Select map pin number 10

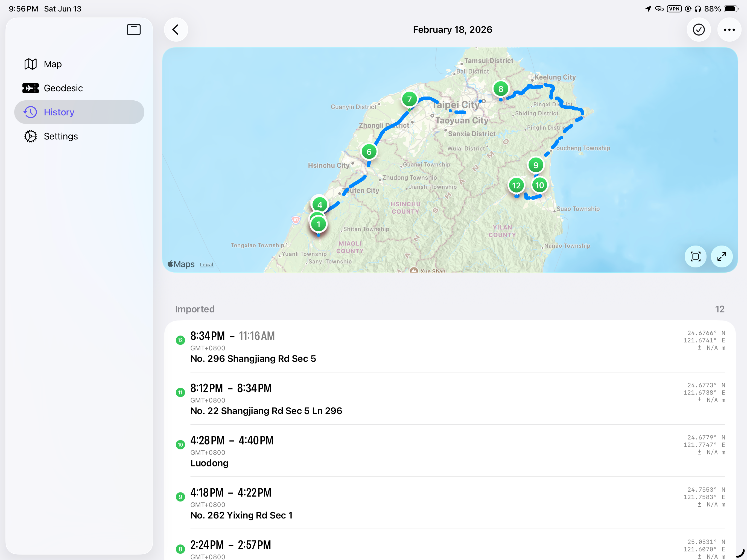pos(539,185)
